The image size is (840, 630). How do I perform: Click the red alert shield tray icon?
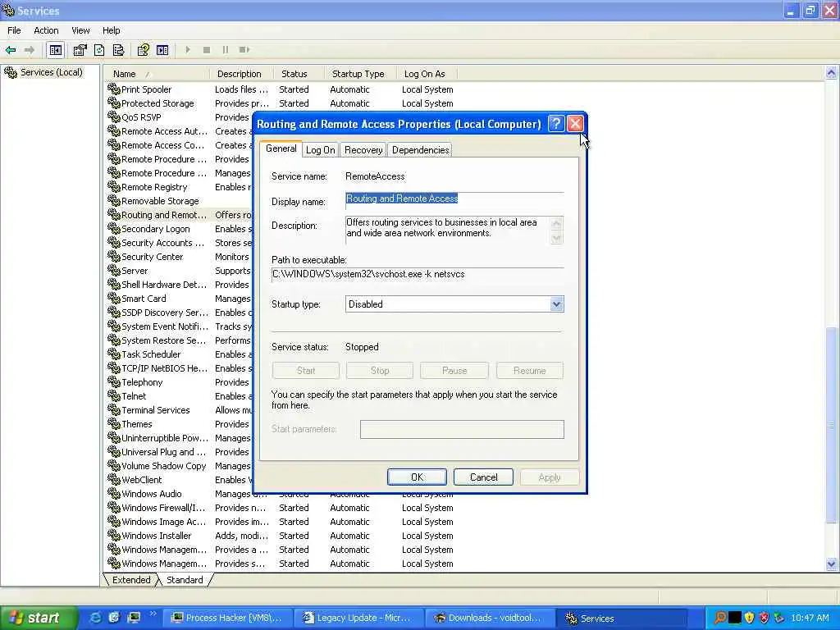pos(764,618)
